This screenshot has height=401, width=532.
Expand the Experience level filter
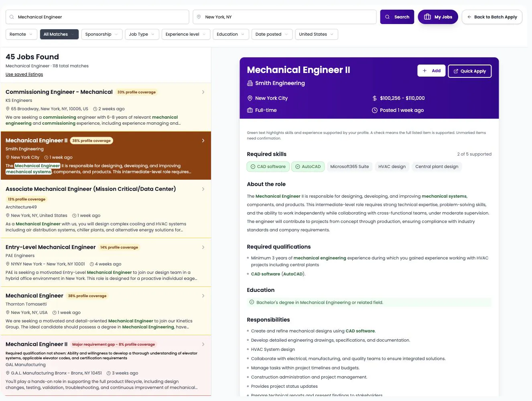(x=186, y=34)
